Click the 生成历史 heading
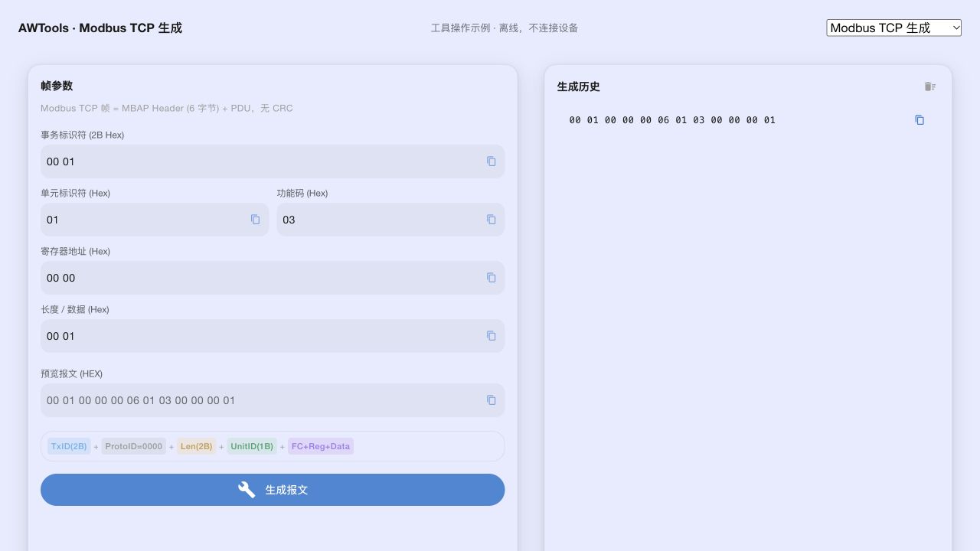The image size is (980, 551). point(579,86)
